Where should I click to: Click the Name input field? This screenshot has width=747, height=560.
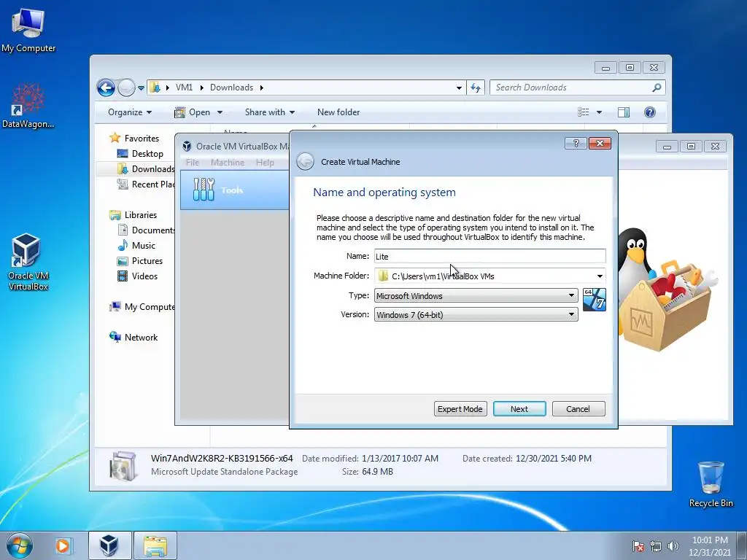point(489,256)
